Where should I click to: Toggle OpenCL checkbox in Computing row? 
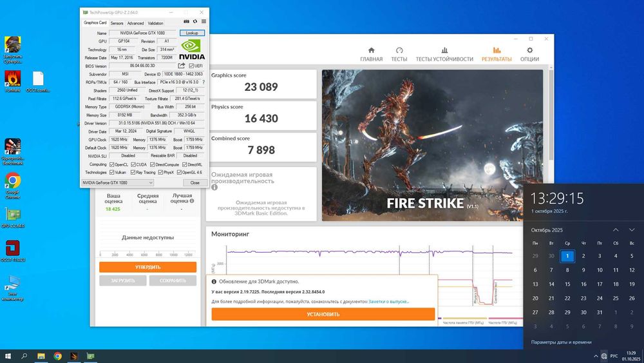coord(111,164)
